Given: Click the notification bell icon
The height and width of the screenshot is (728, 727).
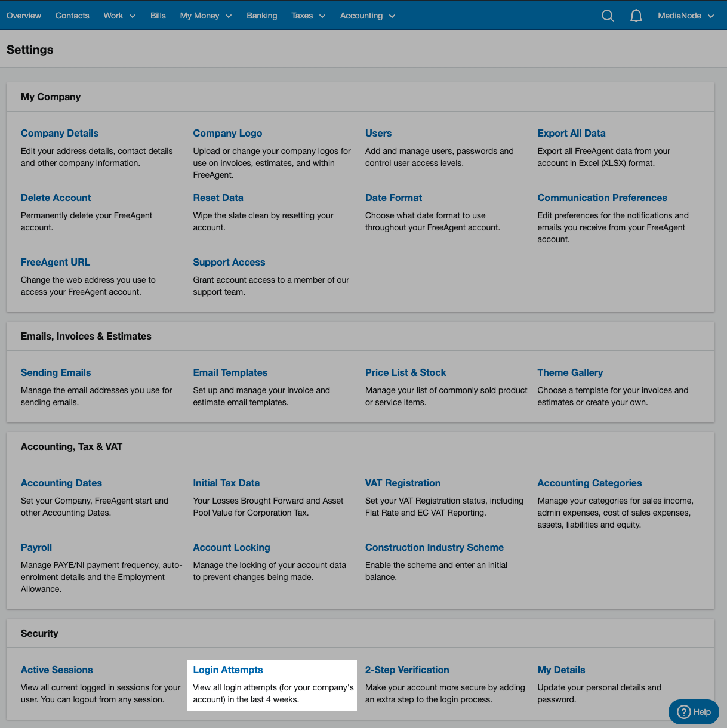Looking at the screenshot, I should (636, 16).
